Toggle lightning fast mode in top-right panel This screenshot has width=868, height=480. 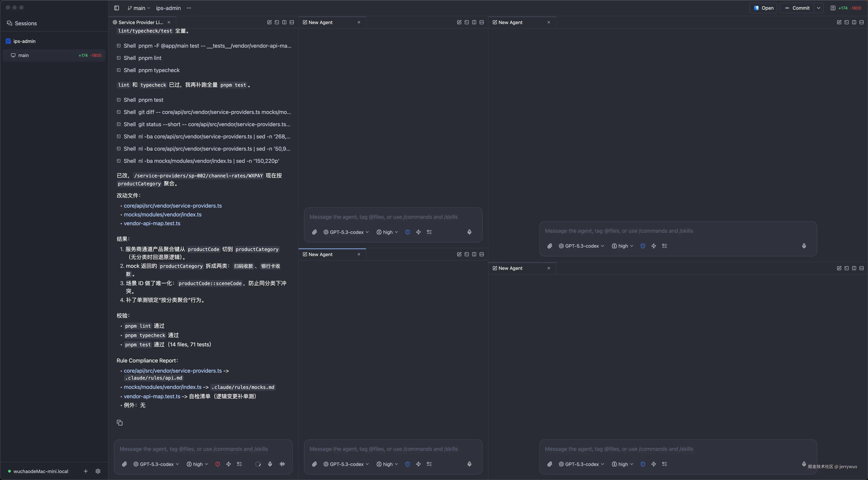tap(654, 246)
